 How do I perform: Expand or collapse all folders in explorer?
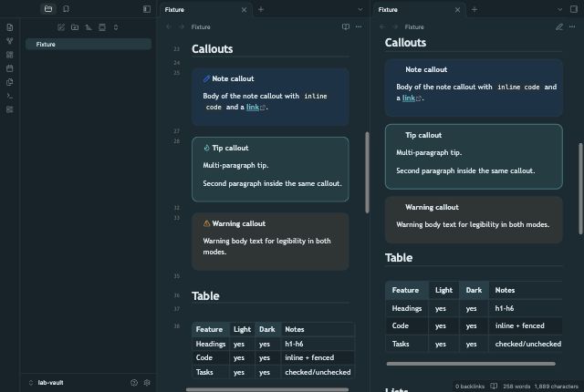tap(116, 27)
